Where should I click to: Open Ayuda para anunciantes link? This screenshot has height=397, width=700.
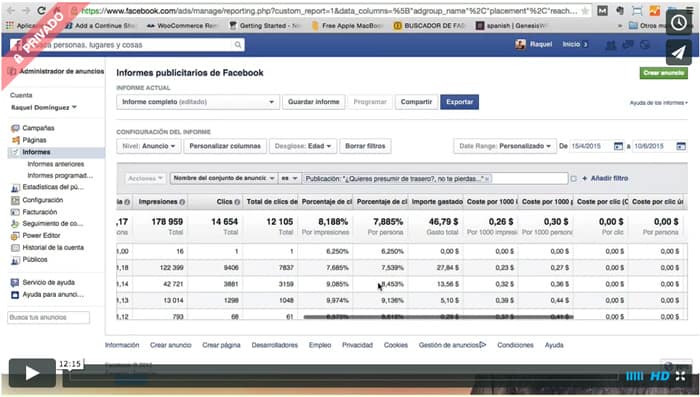coord(53,295)
